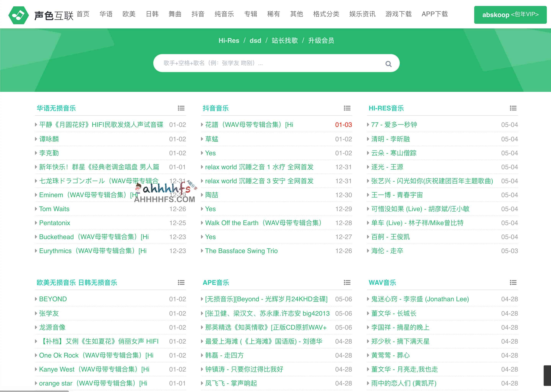Click the list icon next to 欧美无损音乐

[x=181, y=283]
